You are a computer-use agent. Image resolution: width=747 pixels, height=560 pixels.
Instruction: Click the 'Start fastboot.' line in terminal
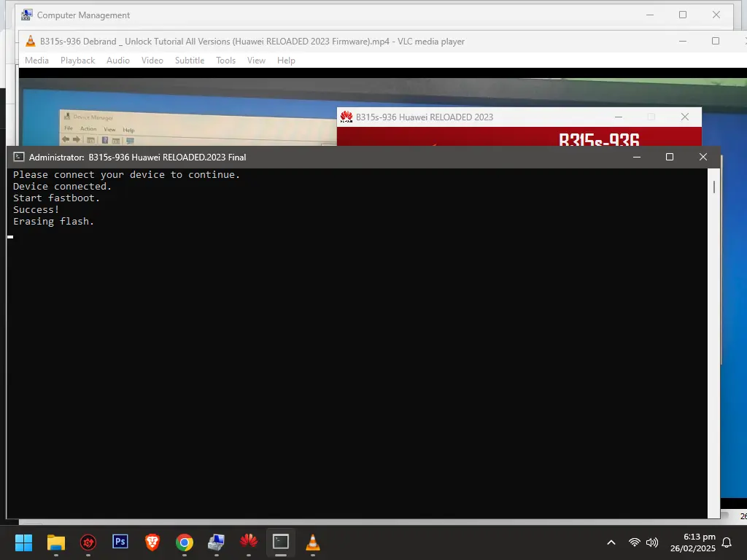[x=56, y=198]
